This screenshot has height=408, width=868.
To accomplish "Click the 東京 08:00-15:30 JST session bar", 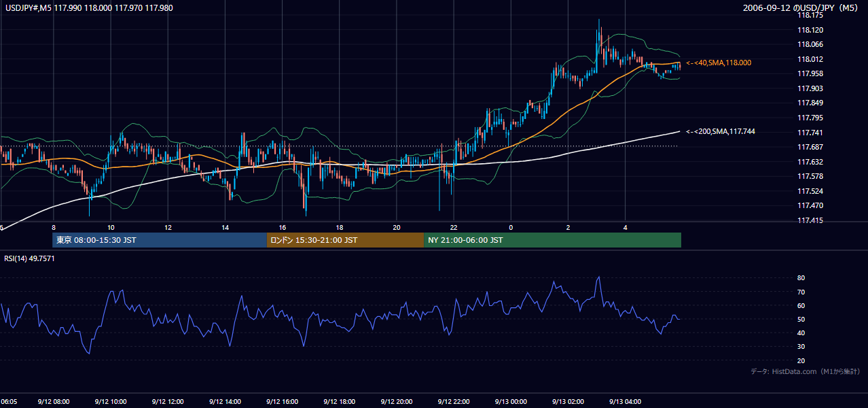I will click(160, 240).
